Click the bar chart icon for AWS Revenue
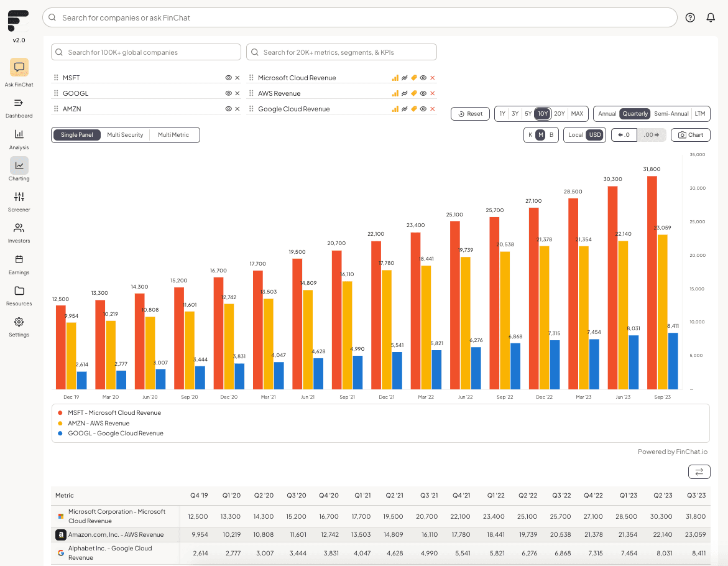This screenshot has width=728, height=566. 395,93
